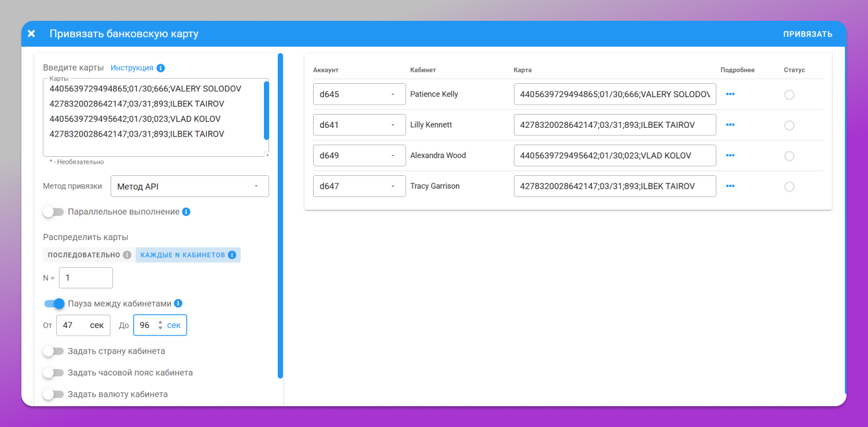The width and height of the screenshot is (868, 427).
Task: Open the Метод привязки dropdown
Action: pyautogui.click(x=190, y=186)
